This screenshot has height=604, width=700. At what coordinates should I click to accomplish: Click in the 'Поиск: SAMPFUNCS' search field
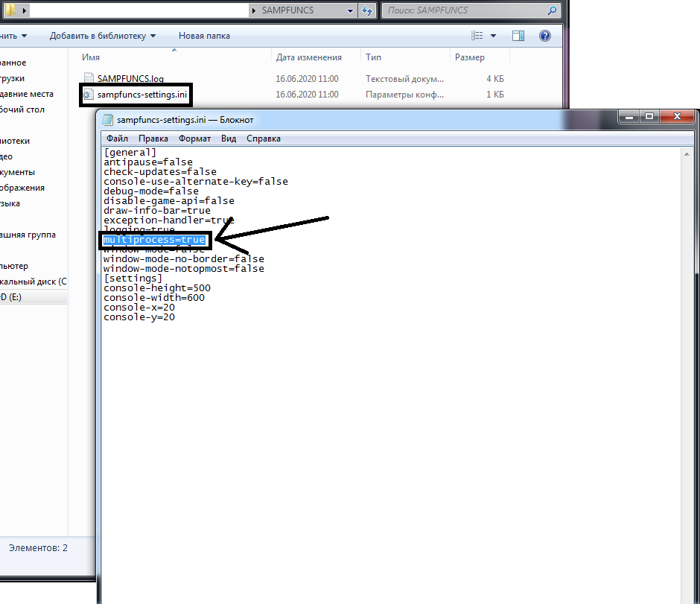pos(462,11)
